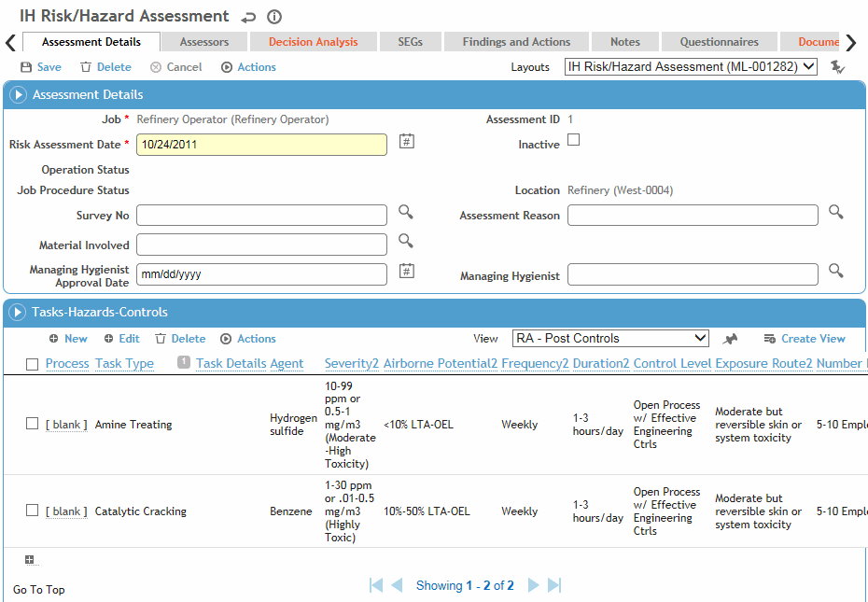Click the back arrow icon beside page title
This screenshot has height=602, width=868.
248,18
